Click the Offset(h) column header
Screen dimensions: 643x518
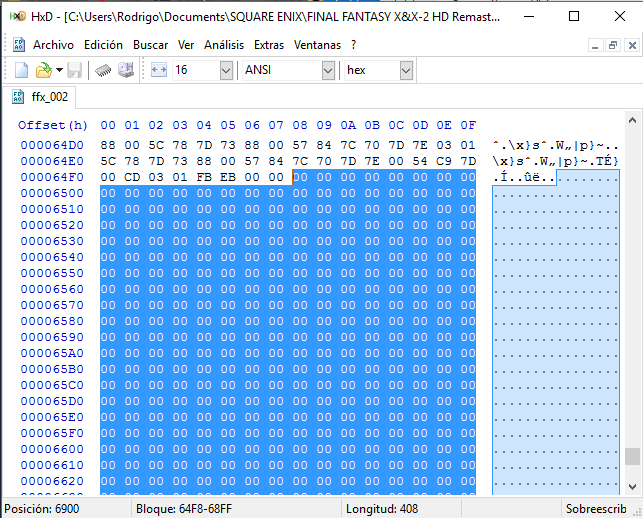tap(53, 125)
